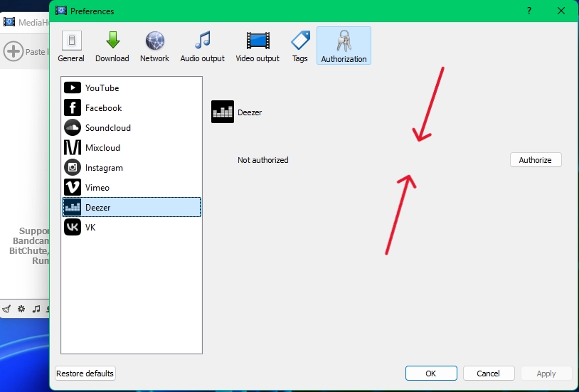This screenshot has height=392, width=579.
Task: Choose Facebook from the service list
Action: pos(103,108)
